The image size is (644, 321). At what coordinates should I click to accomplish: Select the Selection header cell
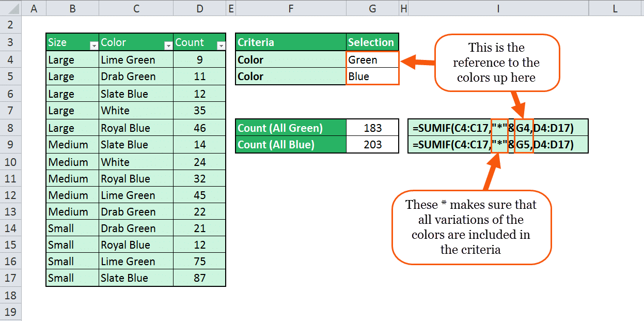click(372, 42)
